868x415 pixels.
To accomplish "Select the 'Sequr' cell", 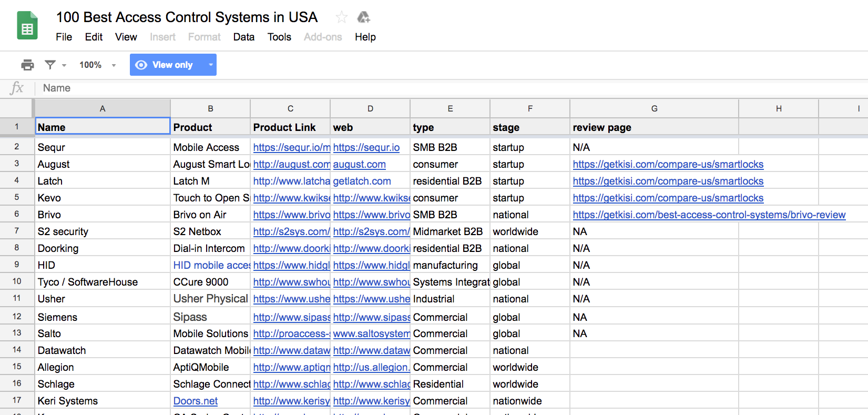I will point(103,147).
